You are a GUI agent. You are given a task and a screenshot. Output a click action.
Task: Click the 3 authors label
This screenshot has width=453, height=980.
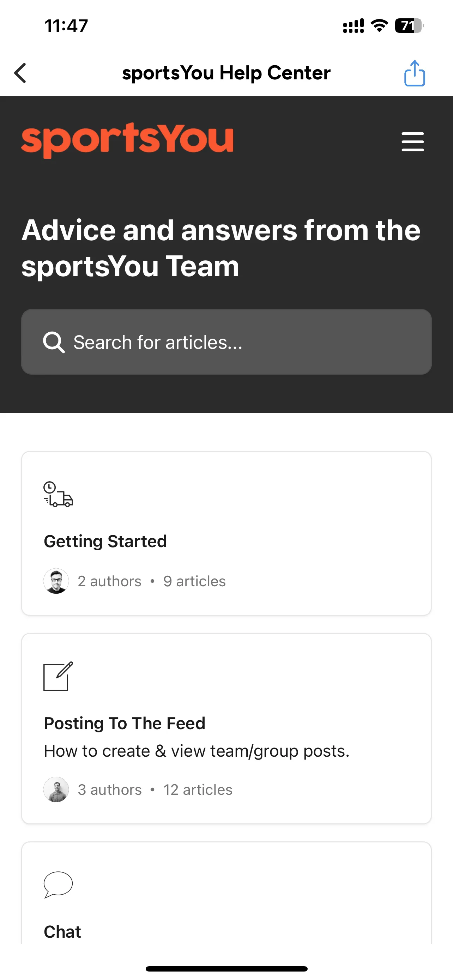coord(109,790)
